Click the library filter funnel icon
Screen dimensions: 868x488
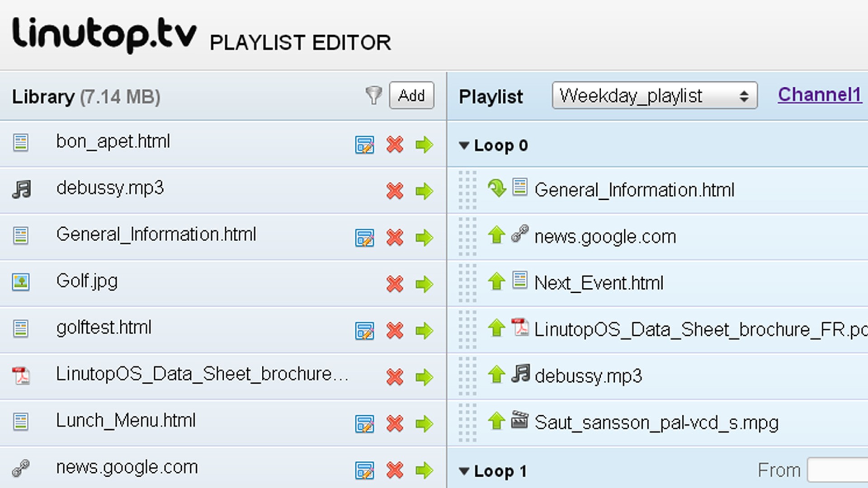coord(373,95)
